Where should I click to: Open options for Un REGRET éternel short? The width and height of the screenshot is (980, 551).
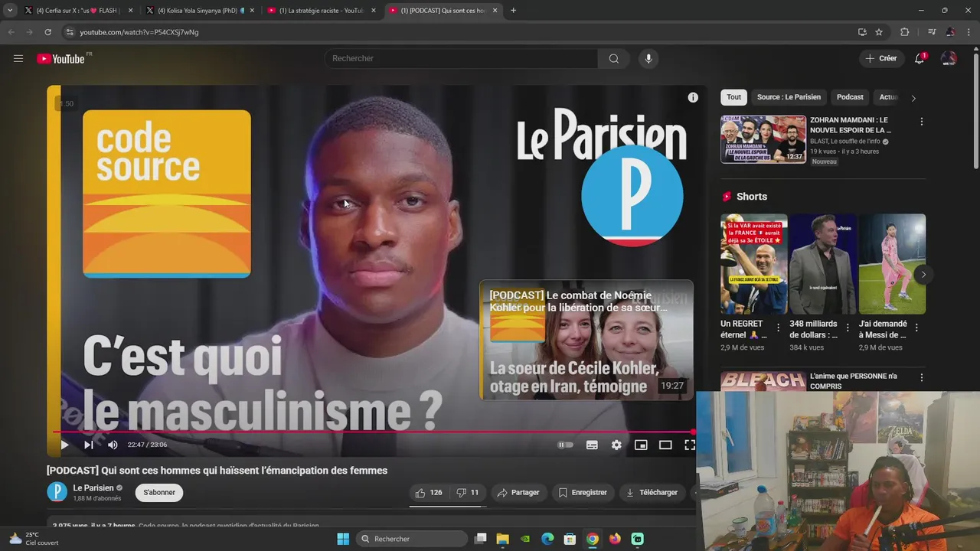coord(779,328)
